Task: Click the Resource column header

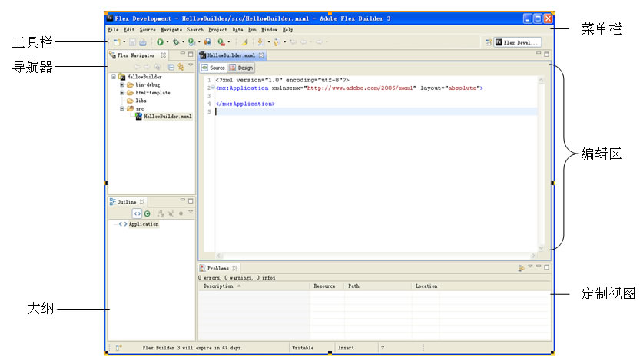Action: 327,286
